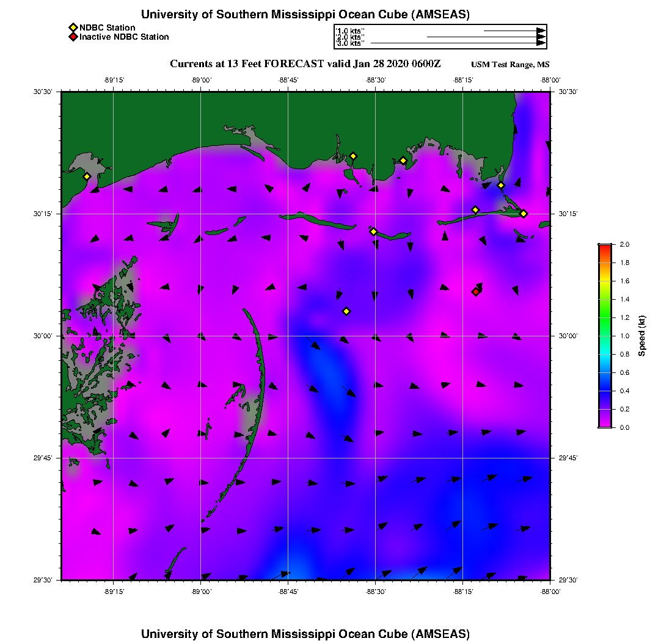Click the top Ocean Cube (AMSEAS) title
Viewport: 672px width, 641px height.
click(305, 14)
